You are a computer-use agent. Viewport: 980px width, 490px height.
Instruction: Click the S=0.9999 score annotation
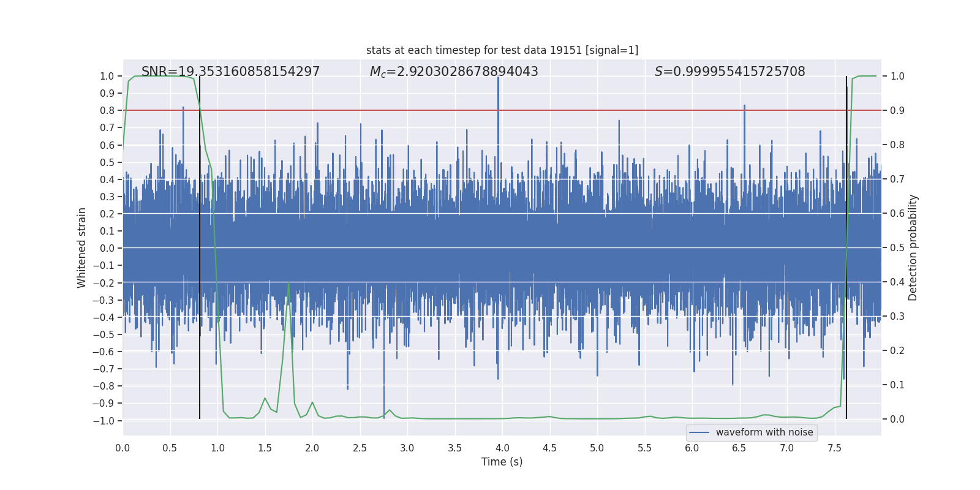pyautogui.click(x=729, y=72)
